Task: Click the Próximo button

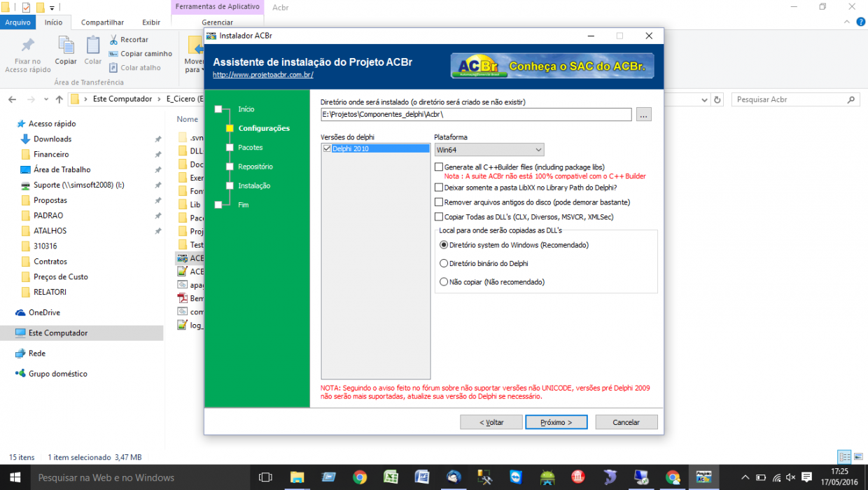Action: [x=556, y=422]
